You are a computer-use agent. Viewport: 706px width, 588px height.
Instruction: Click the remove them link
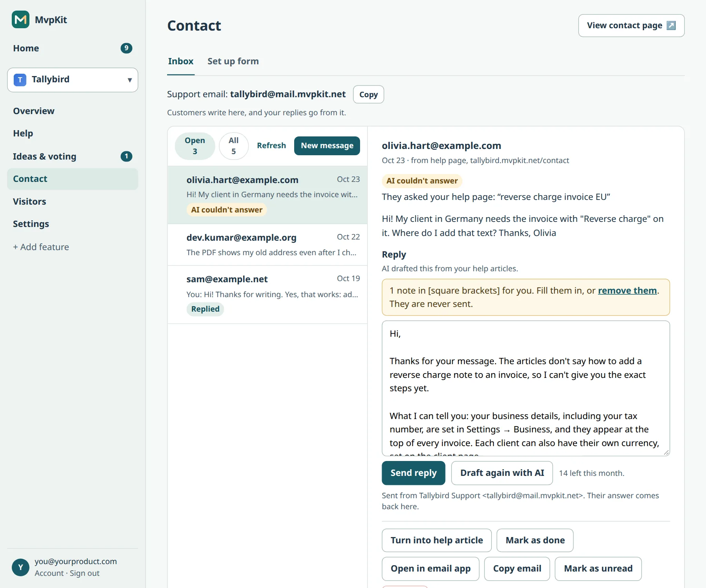tap(627, 290)
